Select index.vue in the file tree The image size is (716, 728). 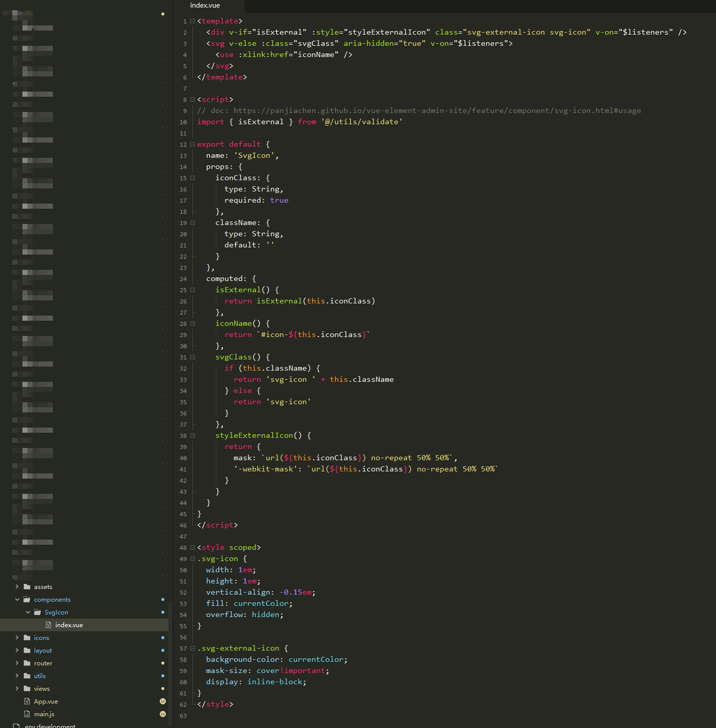(x=69, y=625)
